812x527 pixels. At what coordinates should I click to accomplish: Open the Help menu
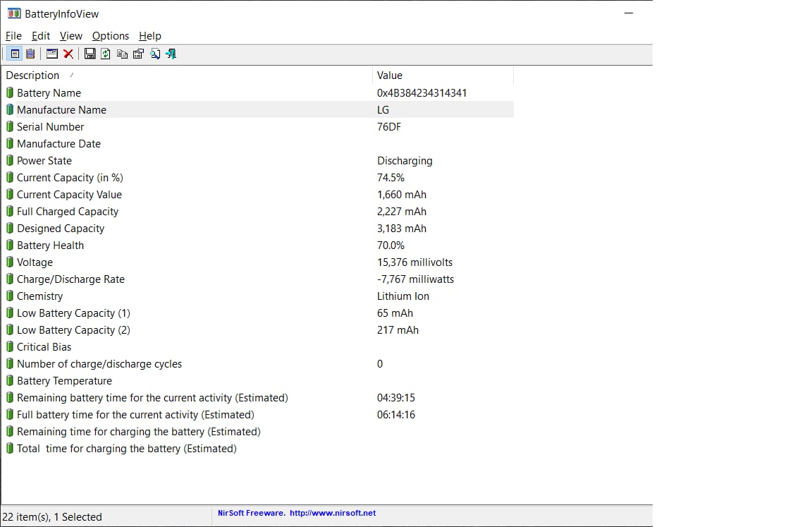click(150, 36)
